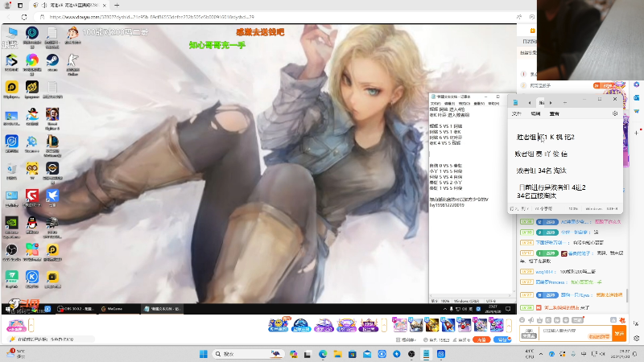Open the blue planet shortcut in the desktop's fifth row
This screenshot has height=362, width=644.
click(11, 142)
